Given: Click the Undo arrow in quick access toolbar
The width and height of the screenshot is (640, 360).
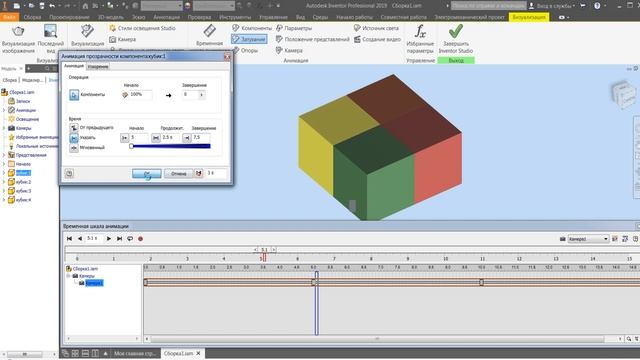Looking at the screenshot, I should pos(52,6).
